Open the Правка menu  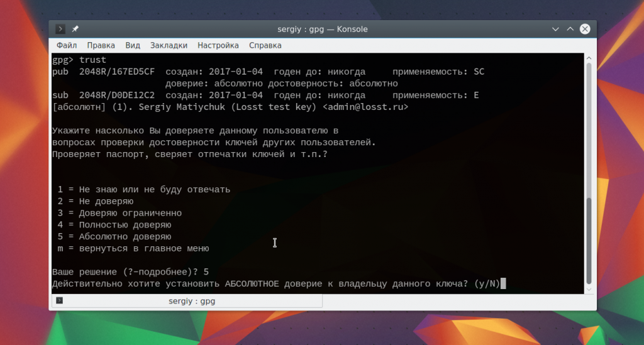(101, 45)
